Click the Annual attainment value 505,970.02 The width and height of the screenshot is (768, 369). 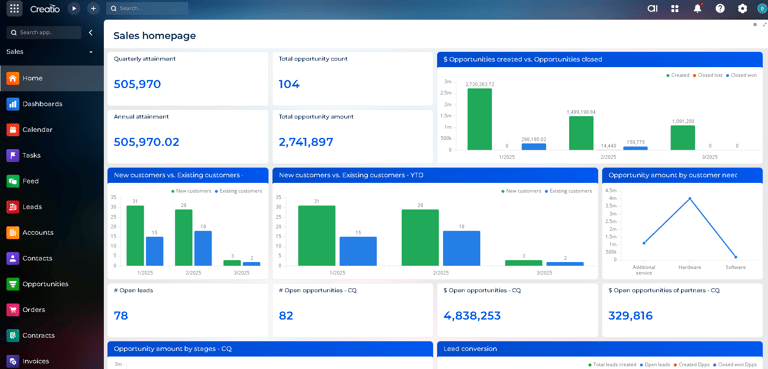146,142
